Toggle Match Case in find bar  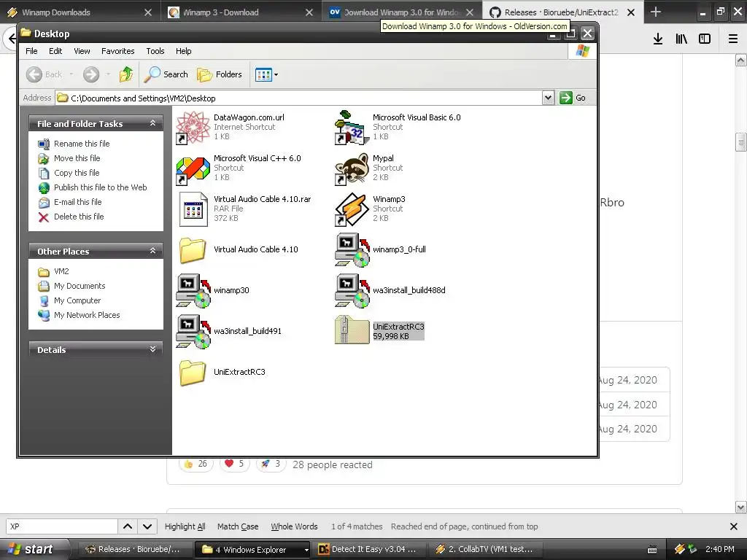click(x=238, y=526)
